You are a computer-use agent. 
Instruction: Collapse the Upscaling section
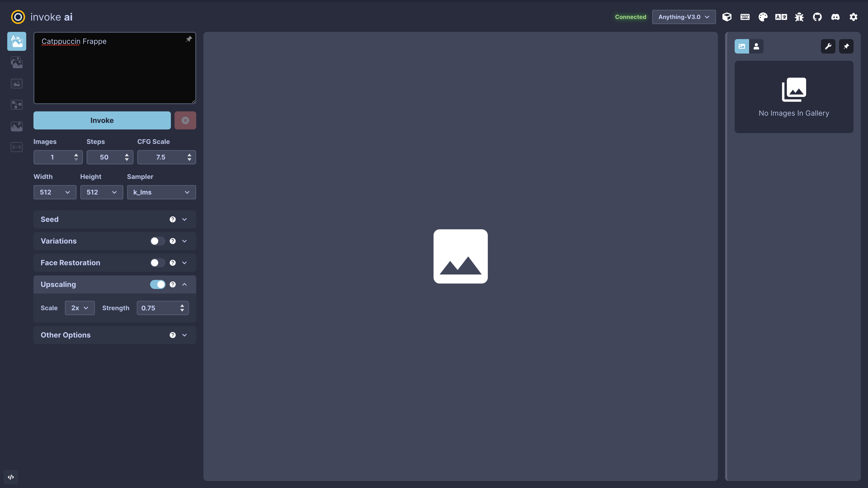pyautogui.click(x=184, y=285)
